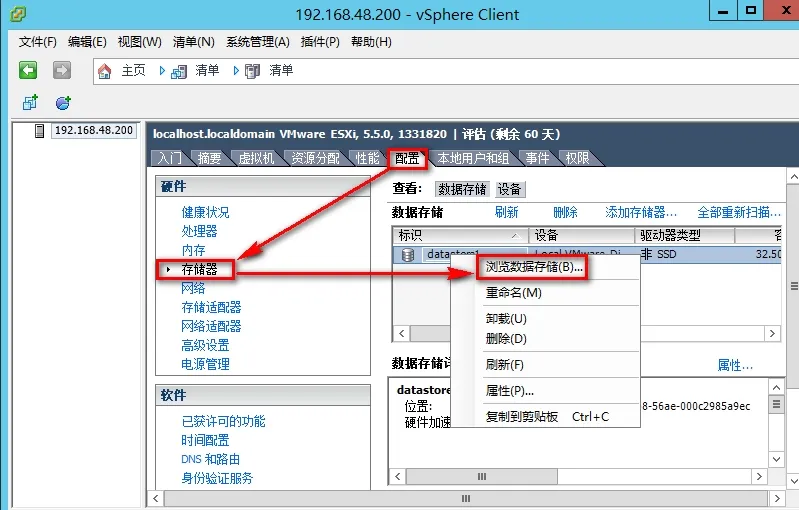Screen dimensions: 799x510
Task: Switch to the 性能 tab
Action: coord(367,158)
